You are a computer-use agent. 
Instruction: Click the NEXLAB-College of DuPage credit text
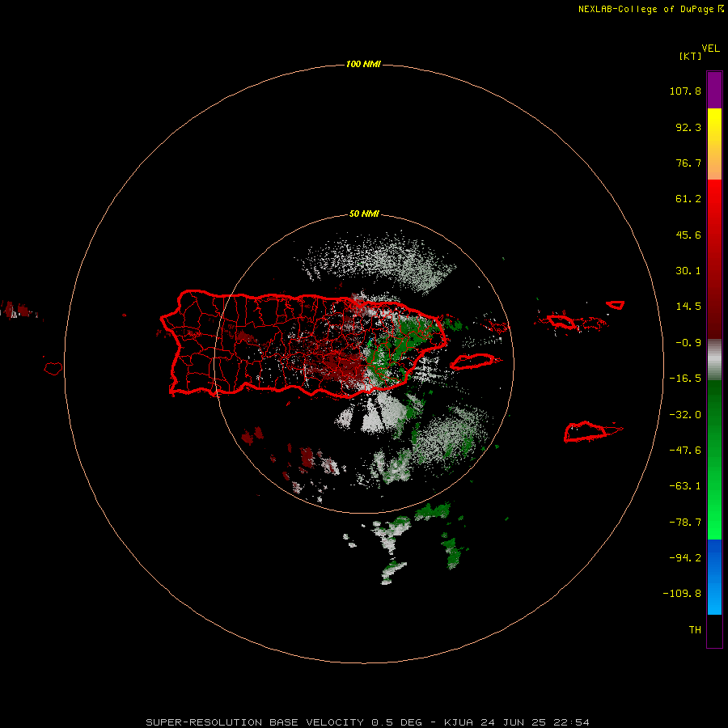[x=650, y=9]
